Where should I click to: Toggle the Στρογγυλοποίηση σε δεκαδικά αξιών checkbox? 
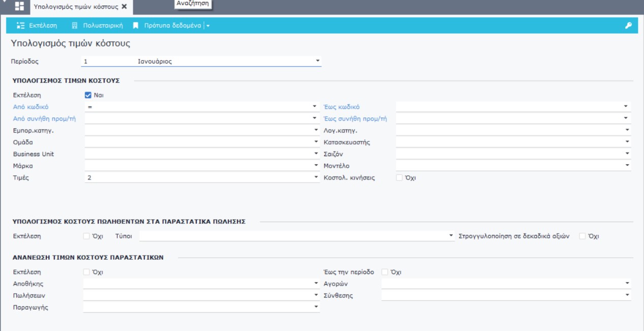[582, 236]
